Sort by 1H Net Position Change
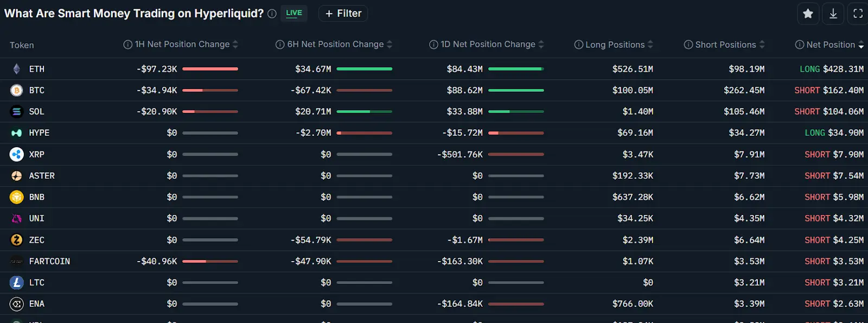 [235, 45]
